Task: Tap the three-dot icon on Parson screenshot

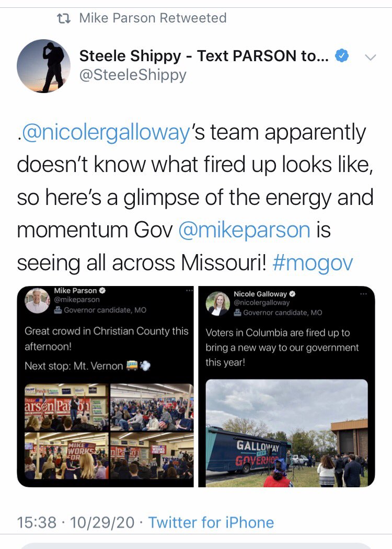Action: click(189, 290)
